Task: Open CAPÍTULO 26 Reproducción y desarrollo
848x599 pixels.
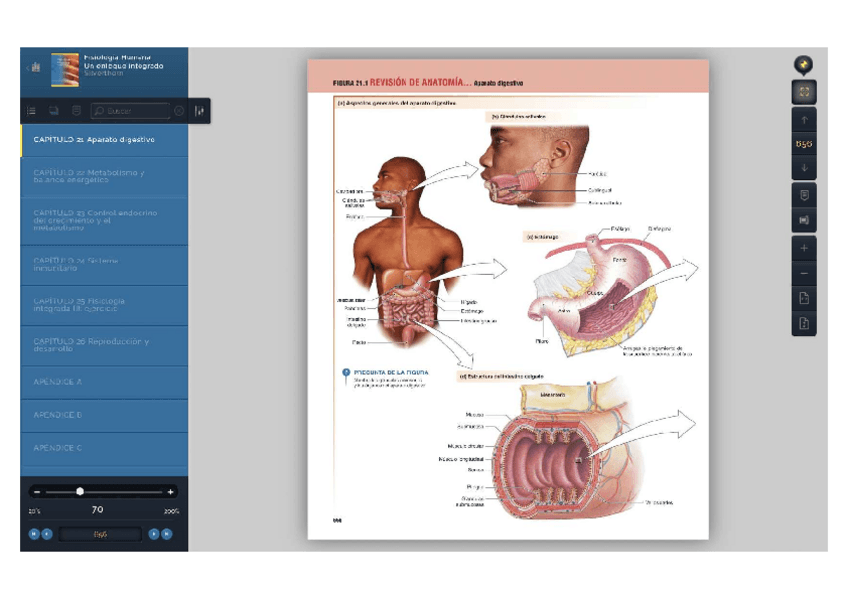Action: click(x=104, y=345)
